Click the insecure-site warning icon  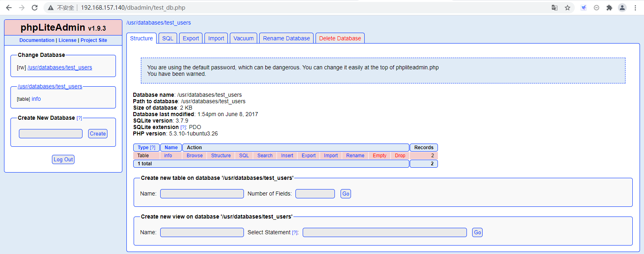[x=51, y=8]
